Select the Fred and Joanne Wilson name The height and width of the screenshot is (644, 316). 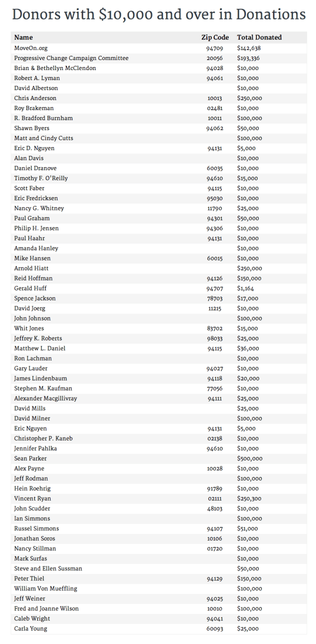pyautogui.click(x=46, y=609)
